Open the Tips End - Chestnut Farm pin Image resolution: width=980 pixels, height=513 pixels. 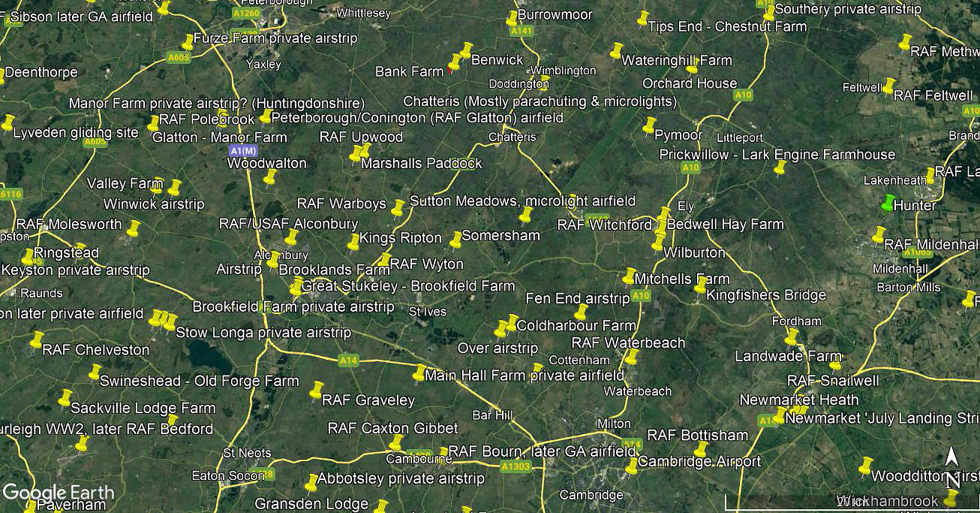[x=642, y=18]
